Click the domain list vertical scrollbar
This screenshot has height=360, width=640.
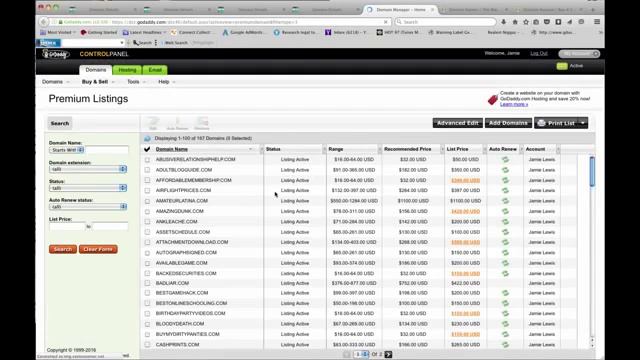pyautogui.click(x=592, y=171)
